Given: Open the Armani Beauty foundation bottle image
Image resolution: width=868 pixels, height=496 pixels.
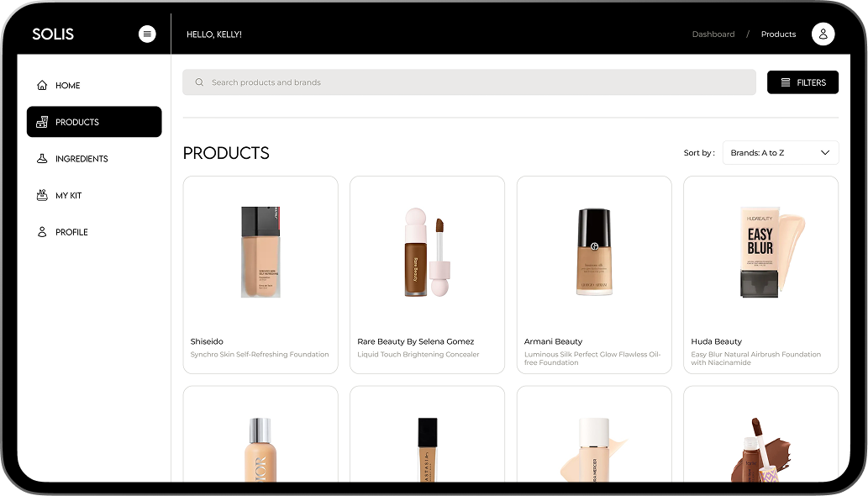Looking at the screenshot, I should click(594, 252).
